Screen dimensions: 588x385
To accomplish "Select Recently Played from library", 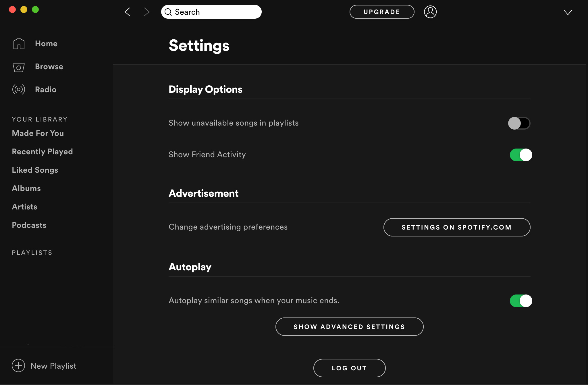I will [42, 151].
